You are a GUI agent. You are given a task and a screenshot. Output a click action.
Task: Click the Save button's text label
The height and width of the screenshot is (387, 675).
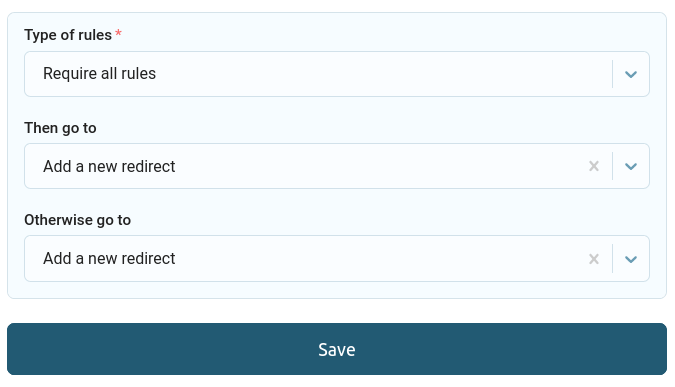(337, 350)
